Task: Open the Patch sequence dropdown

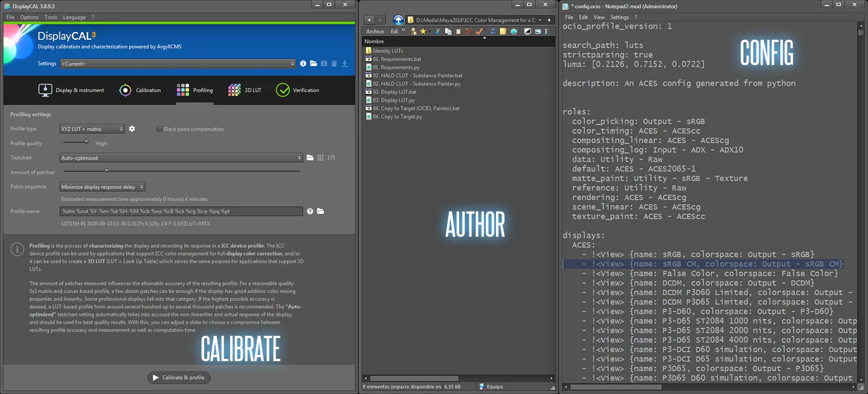Action: [x=102, y=187]
